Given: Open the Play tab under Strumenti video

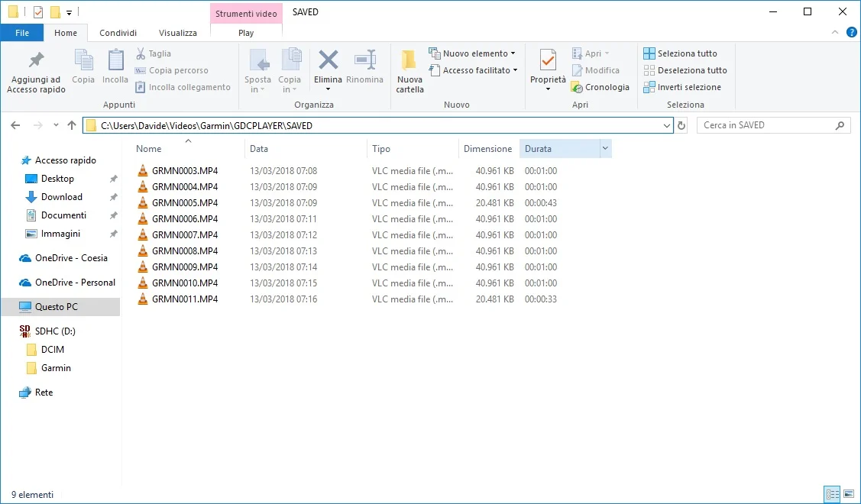Looking at the screenshot, I should (x=245, y=32).
